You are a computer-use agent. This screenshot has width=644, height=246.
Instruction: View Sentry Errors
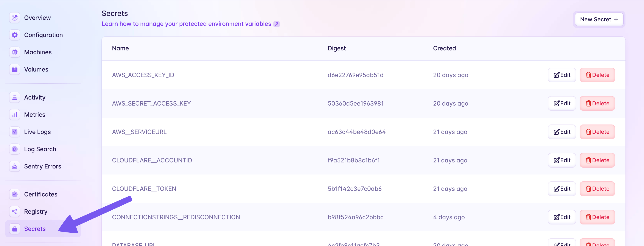(x=43, y=167)
